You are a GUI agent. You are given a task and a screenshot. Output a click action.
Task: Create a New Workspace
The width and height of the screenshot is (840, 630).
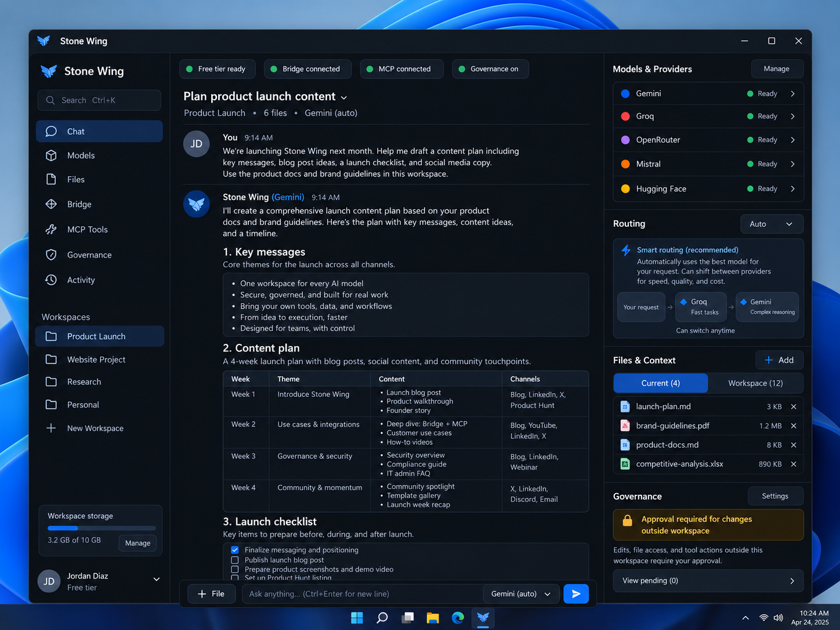[x=99, y=428]
